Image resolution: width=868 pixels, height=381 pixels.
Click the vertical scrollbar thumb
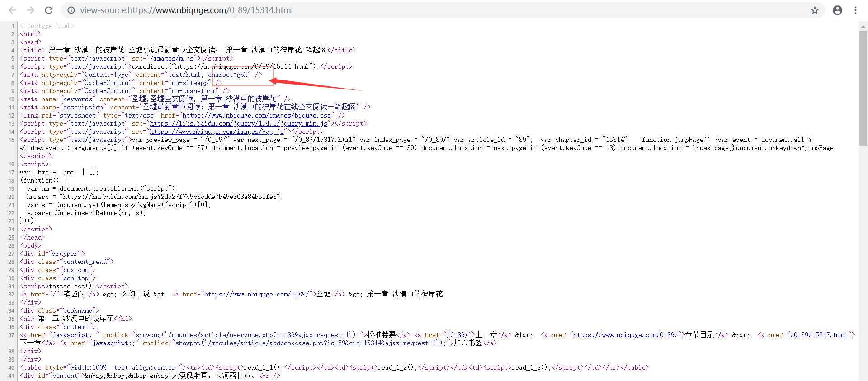pyautogui.click(x=863, y=88)
